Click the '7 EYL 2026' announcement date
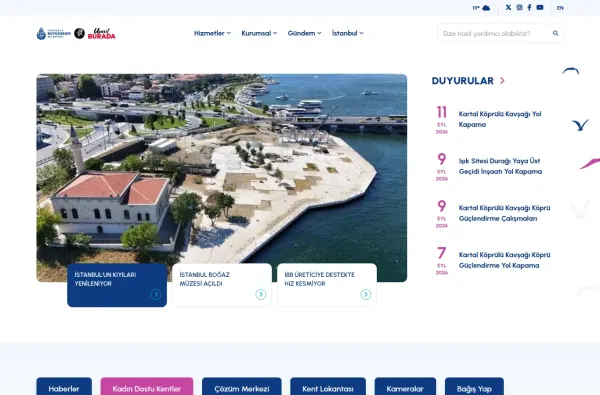Screen dimensions: 600x395 [442, 261]
